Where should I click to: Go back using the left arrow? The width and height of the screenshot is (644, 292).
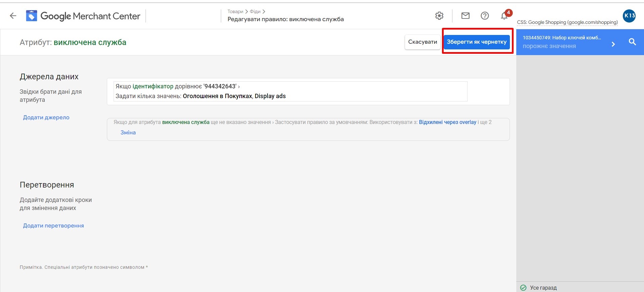pos(13,16)
